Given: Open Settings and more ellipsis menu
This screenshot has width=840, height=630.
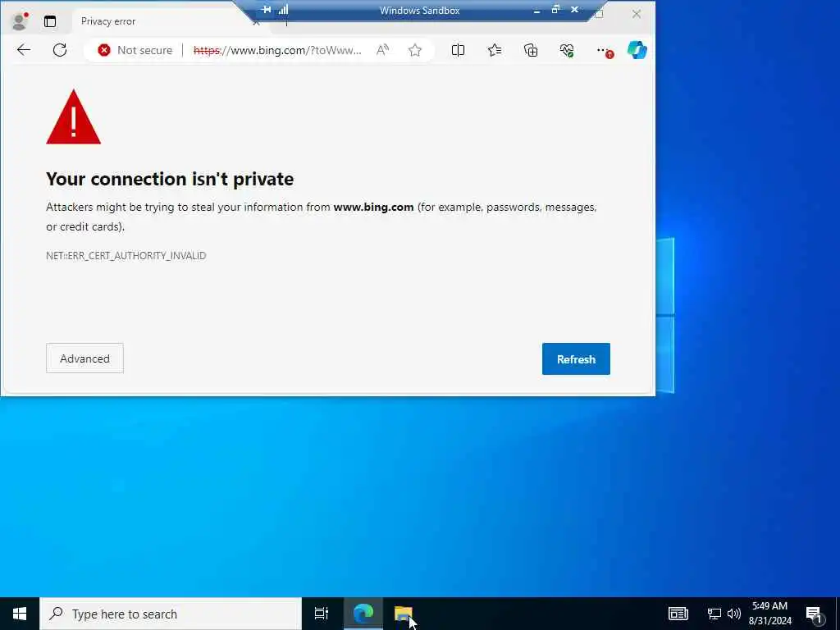Looking at the screenshot, I should (x=604, y=50).
